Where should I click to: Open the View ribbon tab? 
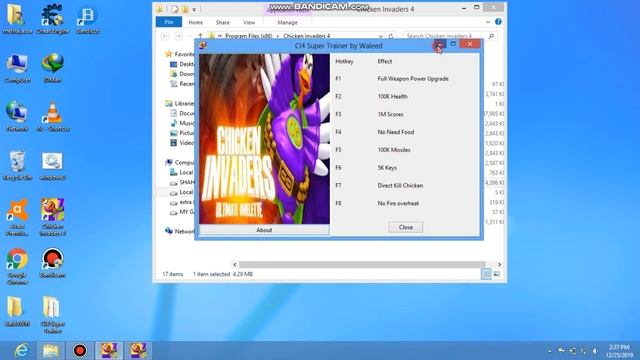tap(249, 22)
